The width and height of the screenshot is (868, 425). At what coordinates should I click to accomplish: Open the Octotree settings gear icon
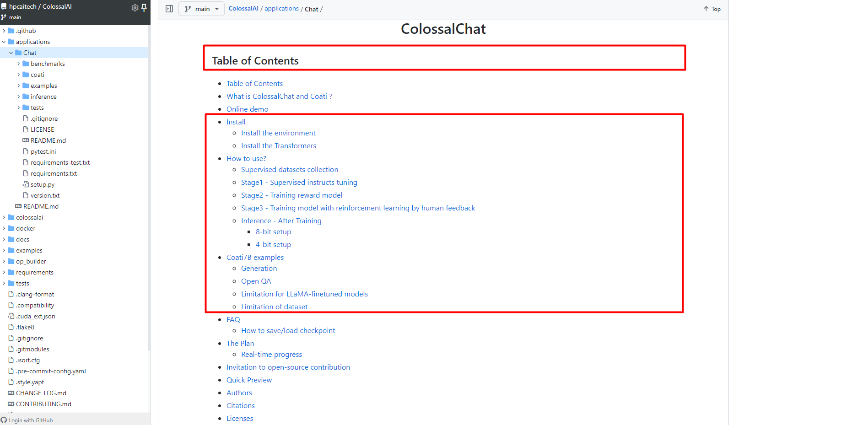pyautogui.click(x=135, y=7)
